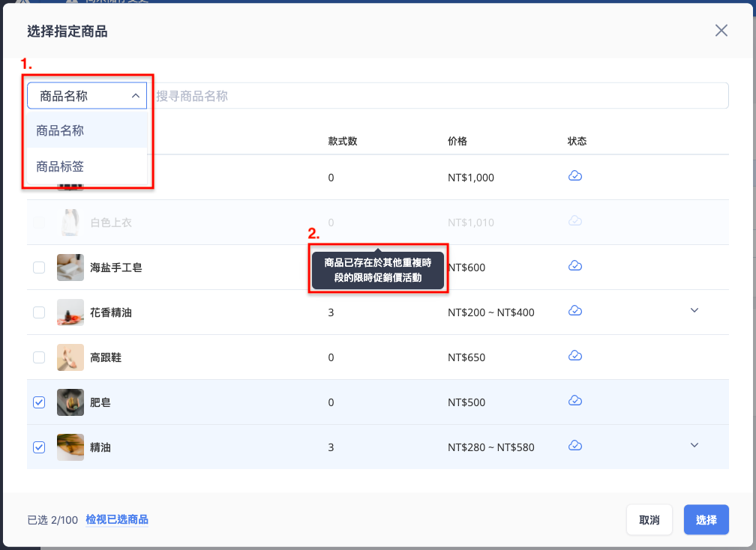Click the 取消 button
Image resolution: width=756 pixels, height=550 pixels.
649,520
